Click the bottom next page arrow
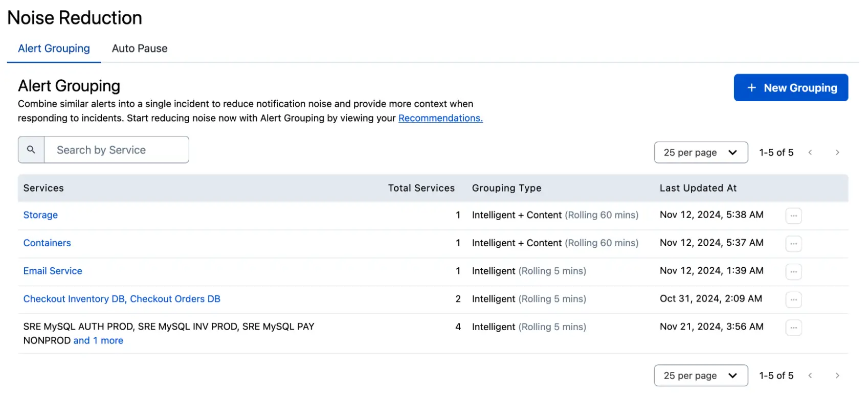868x397 pixels. coord(837,376)
